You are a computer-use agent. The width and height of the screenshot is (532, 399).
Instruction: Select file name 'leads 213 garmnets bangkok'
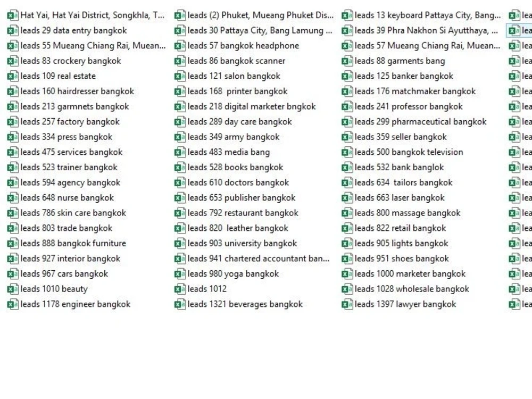(74, 106)
